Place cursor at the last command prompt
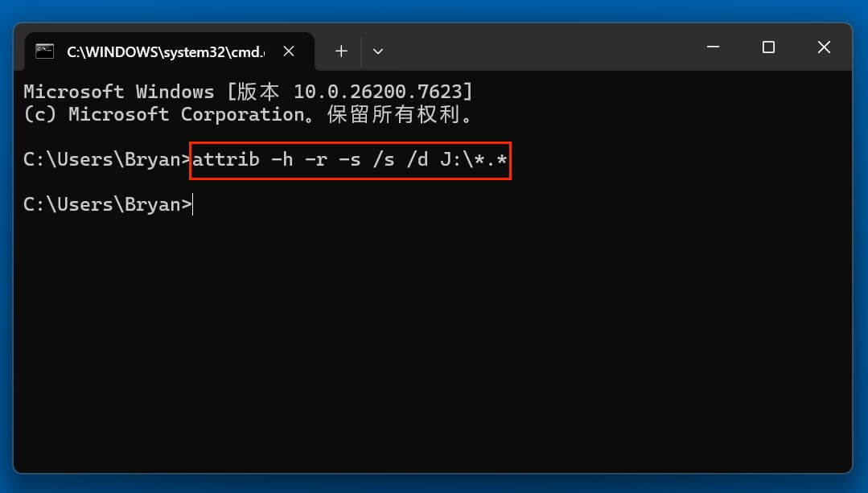Viewport: 868px width, 493px height. pos(193,204)
